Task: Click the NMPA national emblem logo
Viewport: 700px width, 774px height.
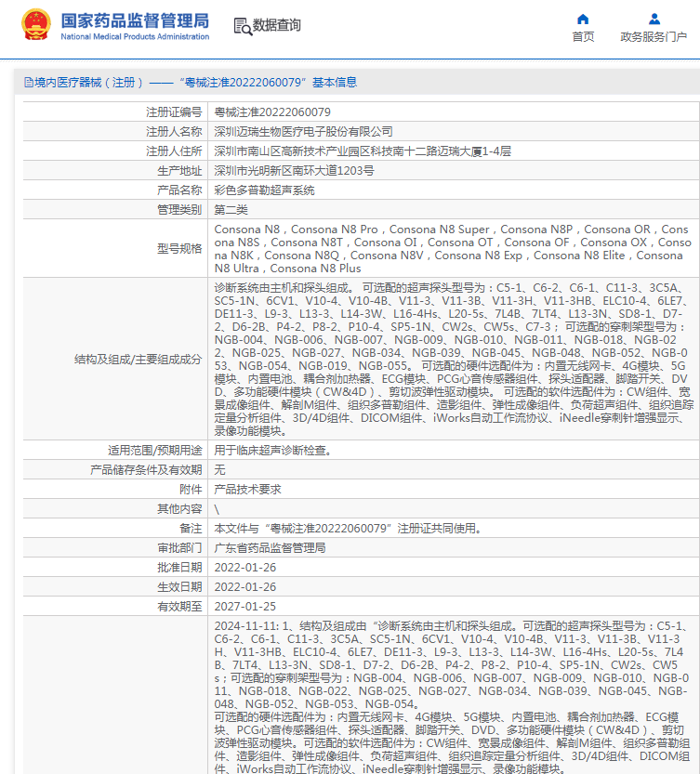Action: coord(36,25)
